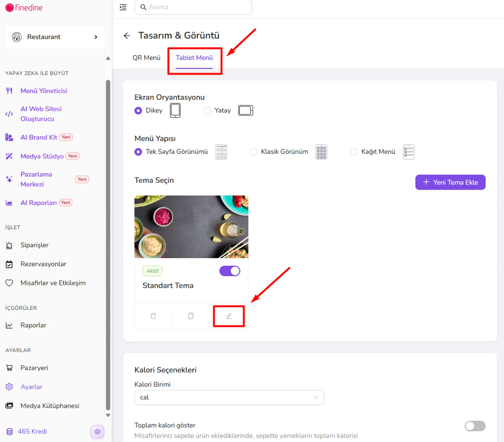Enable the Toplam kalori göster switch
The image size is (504, 442).
coord(475,426)
